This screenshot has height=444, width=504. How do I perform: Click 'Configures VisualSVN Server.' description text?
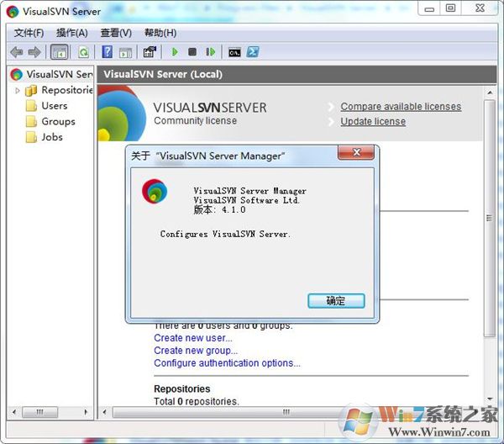coord(225,234)
